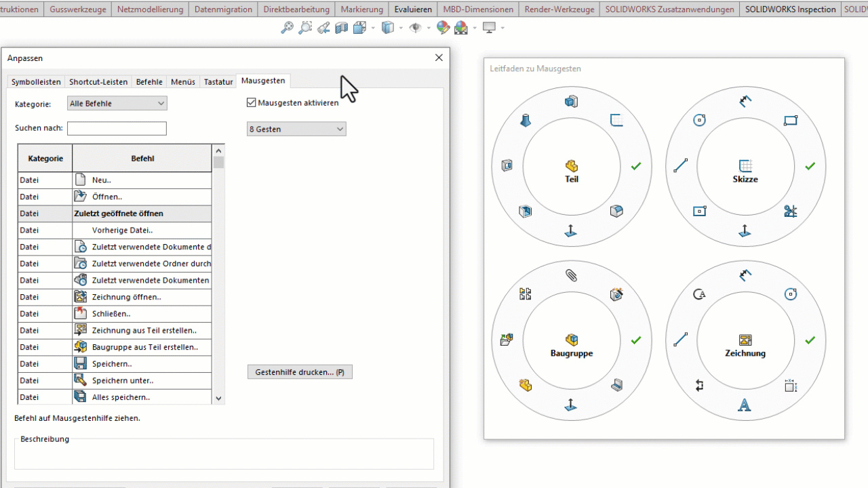Toggle the Mausgesten aktivieren checkbox
Screen dimensions: 868x488
(x=252, y=103)
